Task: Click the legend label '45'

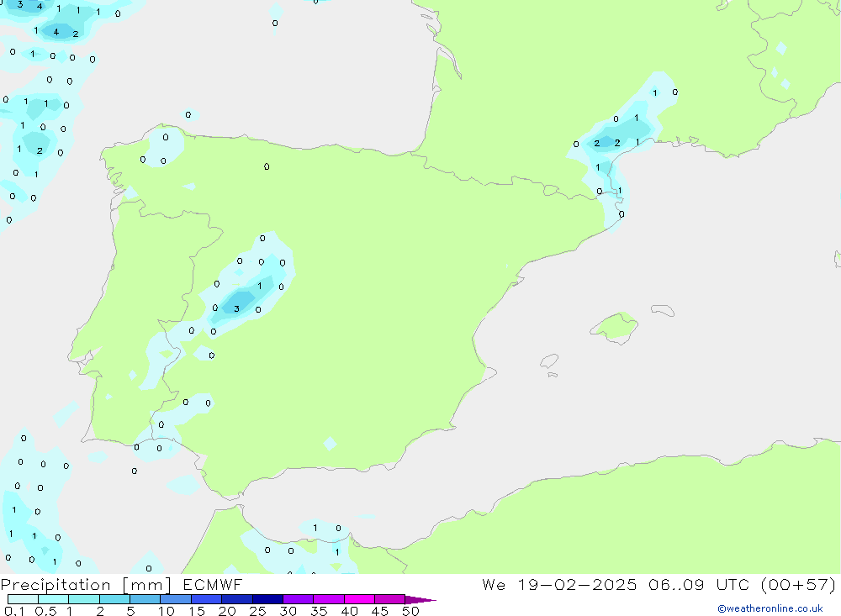Action: coord(380,611)
